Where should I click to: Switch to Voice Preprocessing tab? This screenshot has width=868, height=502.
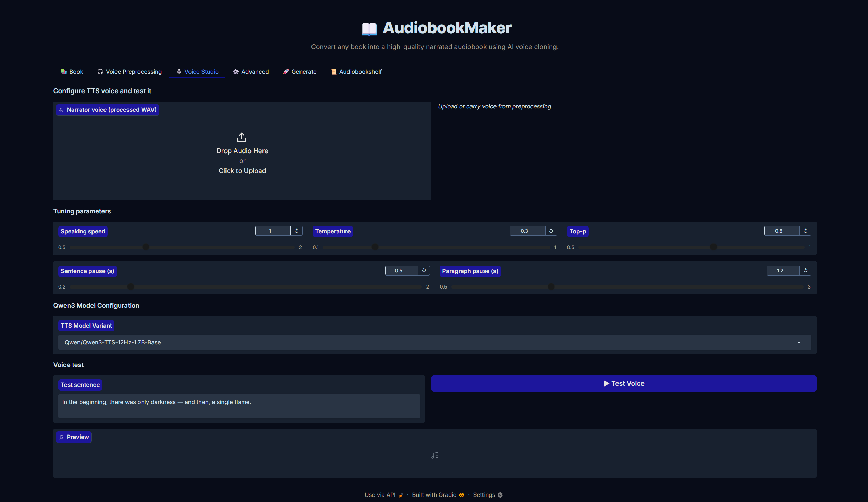[x=130, y=72]
